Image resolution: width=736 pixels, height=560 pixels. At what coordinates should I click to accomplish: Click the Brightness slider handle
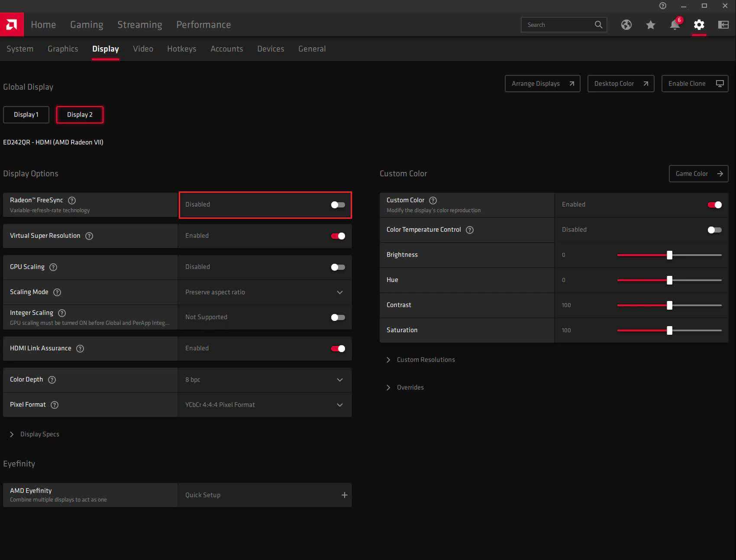click(669, 255)
